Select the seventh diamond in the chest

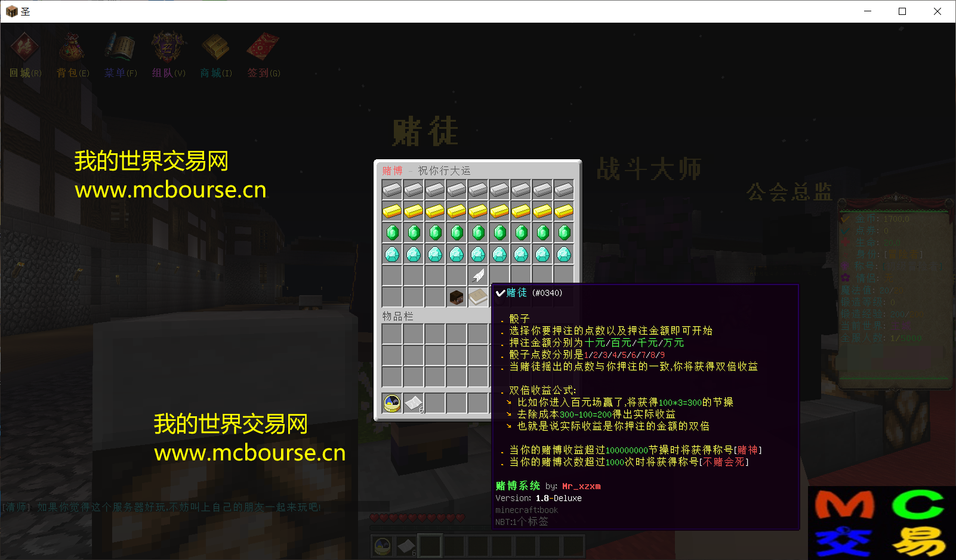coord(521,254)
